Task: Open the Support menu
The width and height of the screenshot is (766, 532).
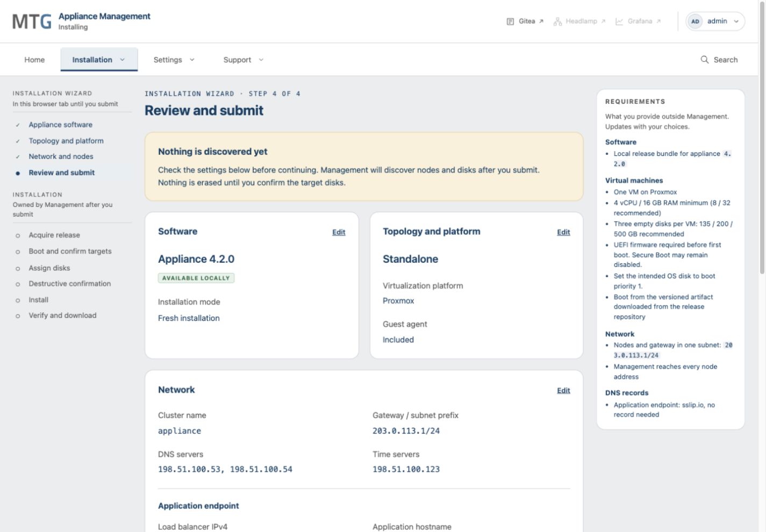Action: click(x=244, y=60)
